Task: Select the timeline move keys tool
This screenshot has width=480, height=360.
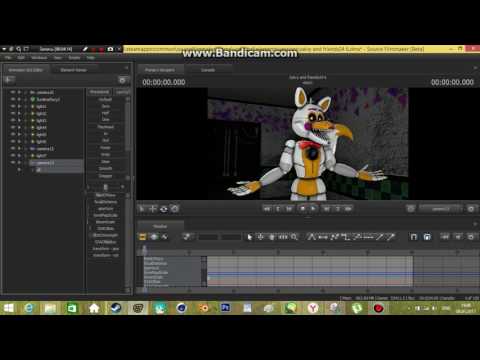Action: coord(261,237)
